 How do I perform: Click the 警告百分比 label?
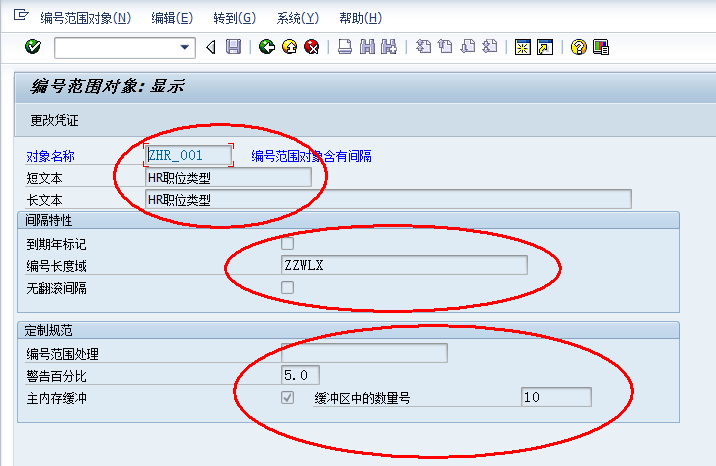[x=56, y=376]
